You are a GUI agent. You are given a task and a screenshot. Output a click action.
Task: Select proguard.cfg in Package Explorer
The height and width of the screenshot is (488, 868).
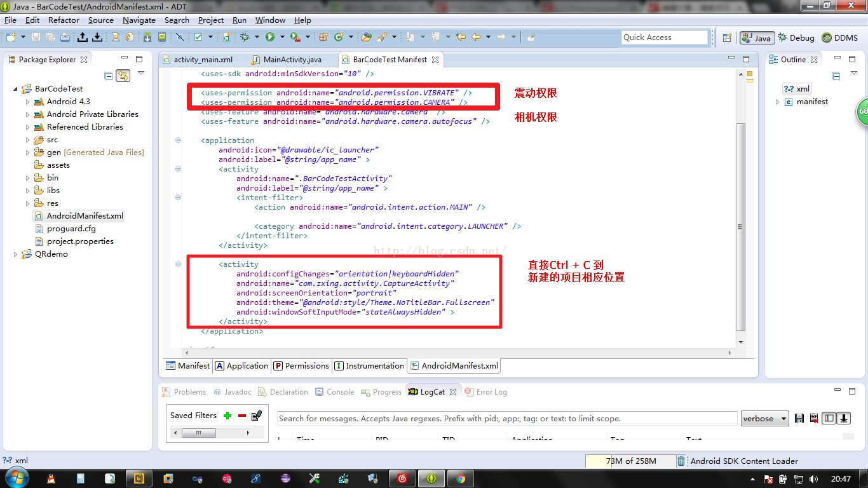click(65, 229)
